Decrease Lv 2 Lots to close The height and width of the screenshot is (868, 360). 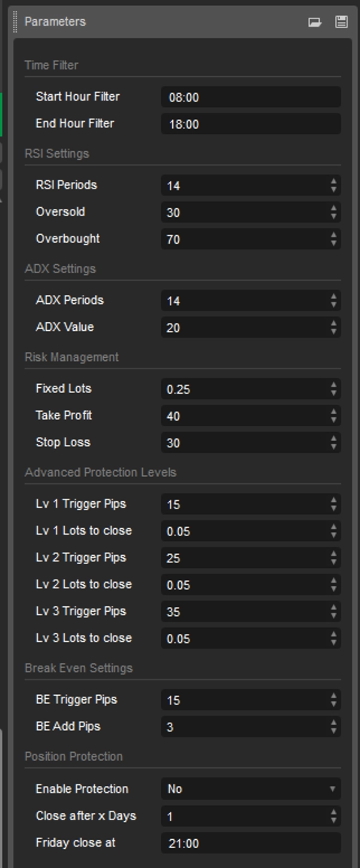tap(334, 588)
